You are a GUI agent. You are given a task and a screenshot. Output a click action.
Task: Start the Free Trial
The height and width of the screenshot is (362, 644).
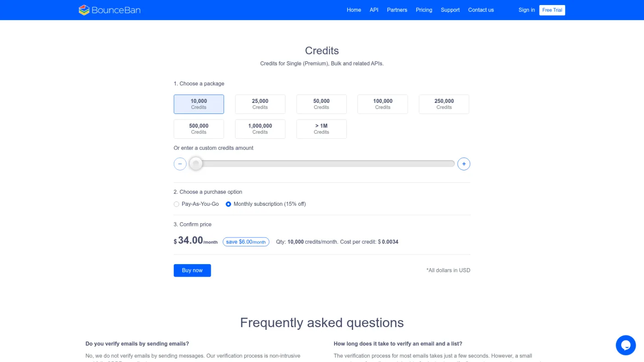coord(552,10)
